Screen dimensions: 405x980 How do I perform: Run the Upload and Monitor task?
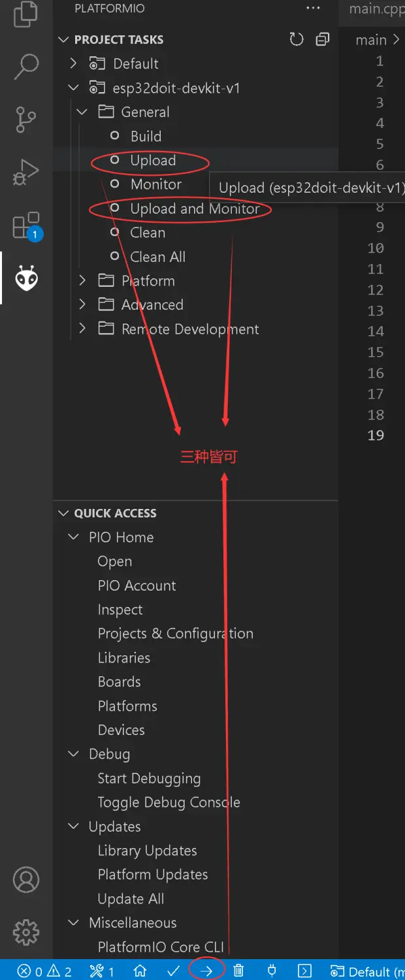click(x=195, y=208)
